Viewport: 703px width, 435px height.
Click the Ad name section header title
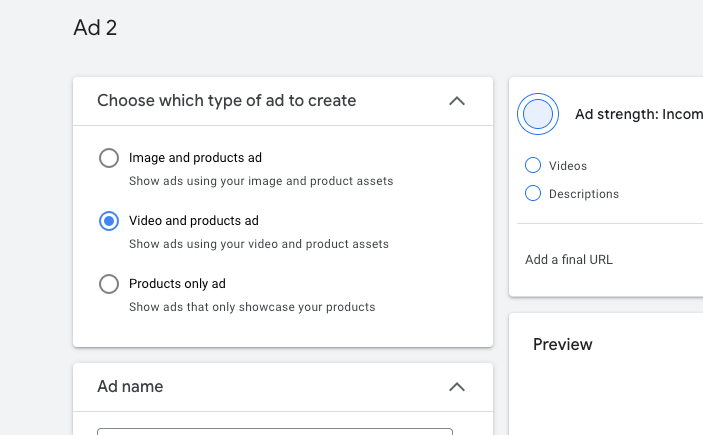coord(130,387)
